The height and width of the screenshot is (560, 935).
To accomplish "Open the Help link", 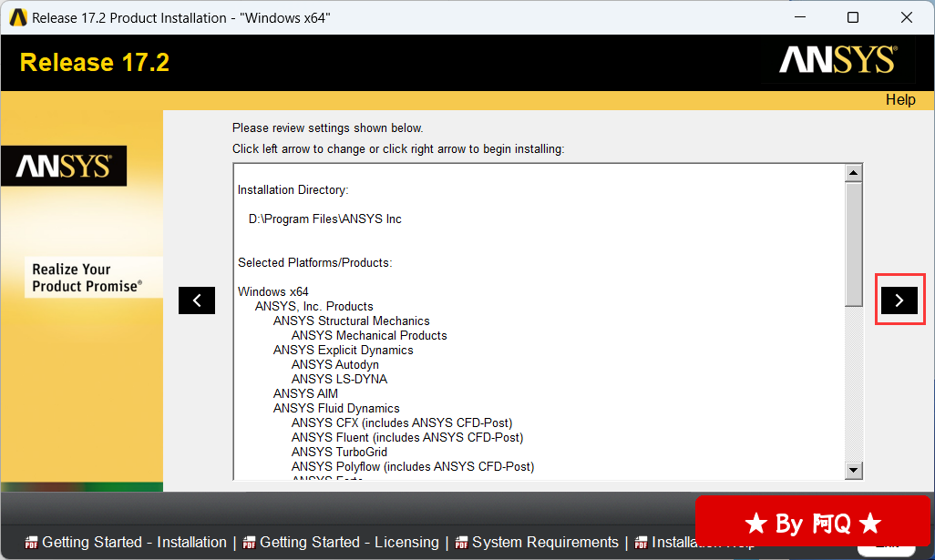I will point(899,99).
